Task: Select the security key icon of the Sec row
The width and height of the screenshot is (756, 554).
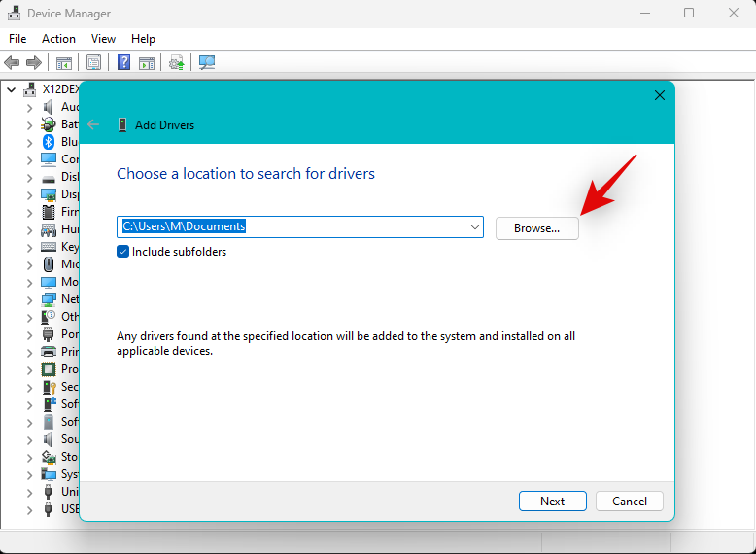Action: click(50, 387)
